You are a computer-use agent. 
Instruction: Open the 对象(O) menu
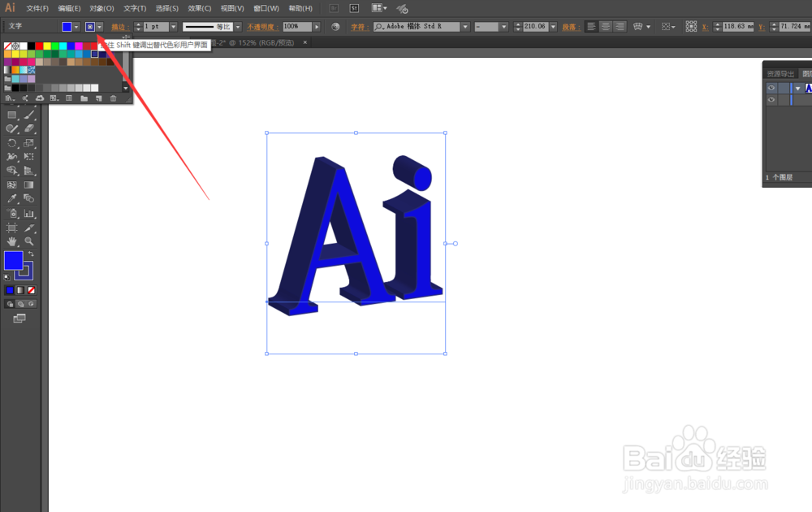click(101, 8)
